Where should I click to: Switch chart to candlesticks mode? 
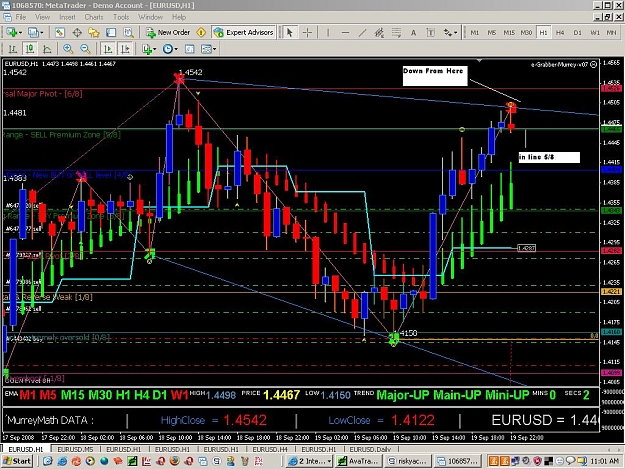tap(30, 49)
